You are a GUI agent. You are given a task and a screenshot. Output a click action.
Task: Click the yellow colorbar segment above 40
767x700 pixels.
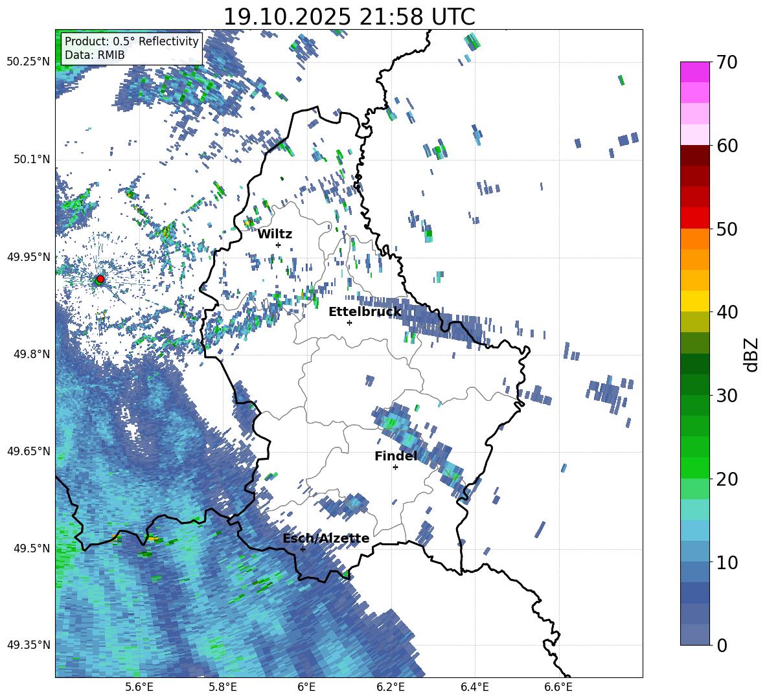[x=694, y=301]
